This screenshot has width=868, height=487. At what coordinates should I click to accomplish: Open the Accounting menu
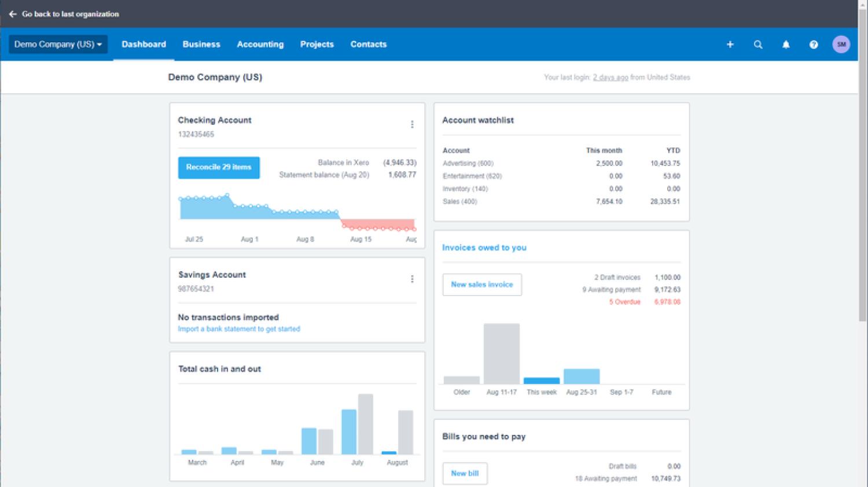[260, 45]
